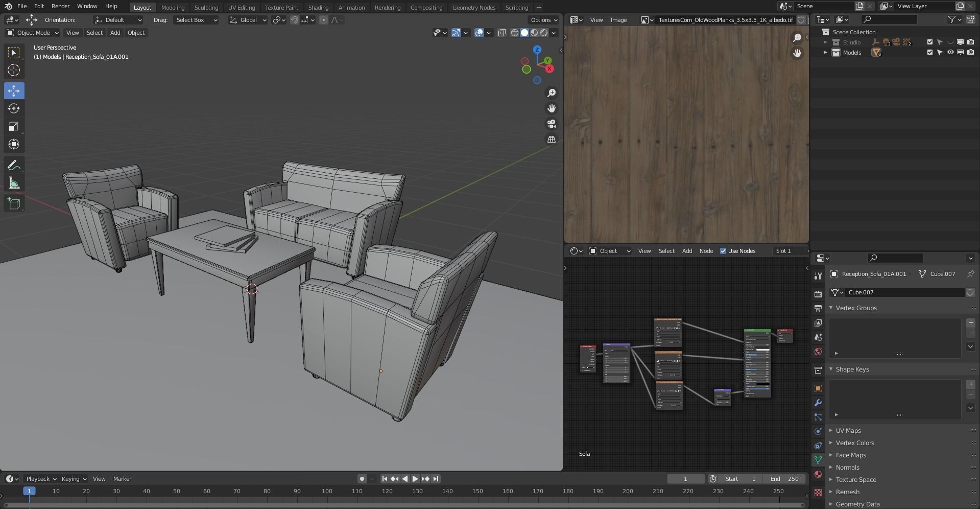The width and height of the screenshot is (980, 509).
Task: Click the image editor pan hand icon
Action: tap(797, 53)
